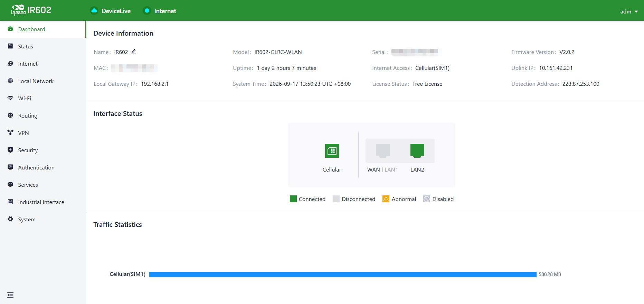
Task: Open the Industrial Interface menu
Action: coord(43,202)
